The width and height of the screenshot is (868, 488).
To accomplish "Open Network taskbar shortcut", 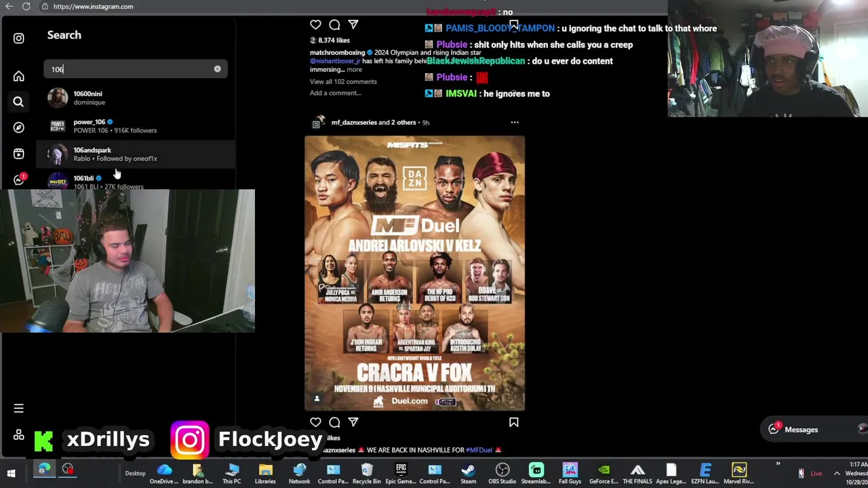I will point(299,473).
